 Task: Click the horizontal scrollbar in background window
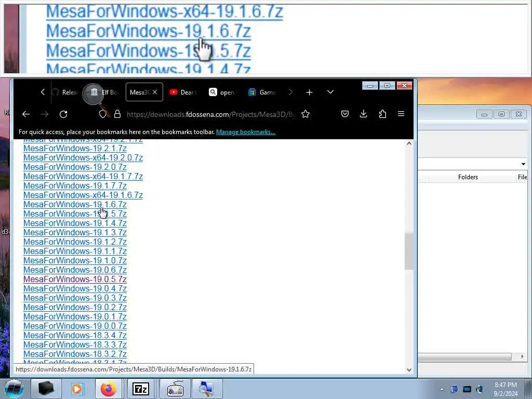point(464,356)
